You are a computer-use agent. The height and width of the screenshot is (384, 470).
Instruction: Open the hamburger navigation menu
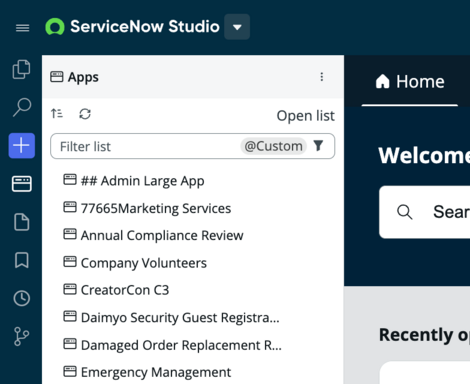22,28
